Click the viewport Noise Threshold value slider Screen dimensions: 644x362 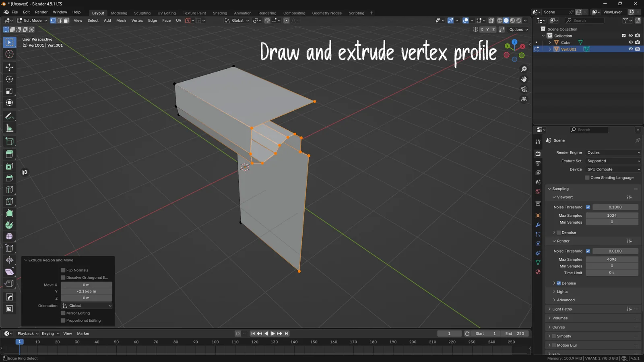tap(615, 208)
